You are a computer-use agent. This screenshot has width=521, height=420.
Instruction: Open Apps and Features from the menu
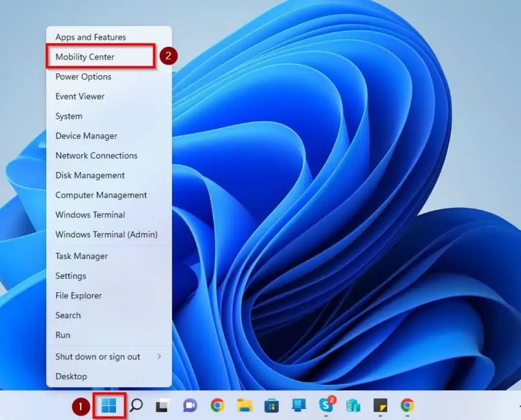[91, 37]
